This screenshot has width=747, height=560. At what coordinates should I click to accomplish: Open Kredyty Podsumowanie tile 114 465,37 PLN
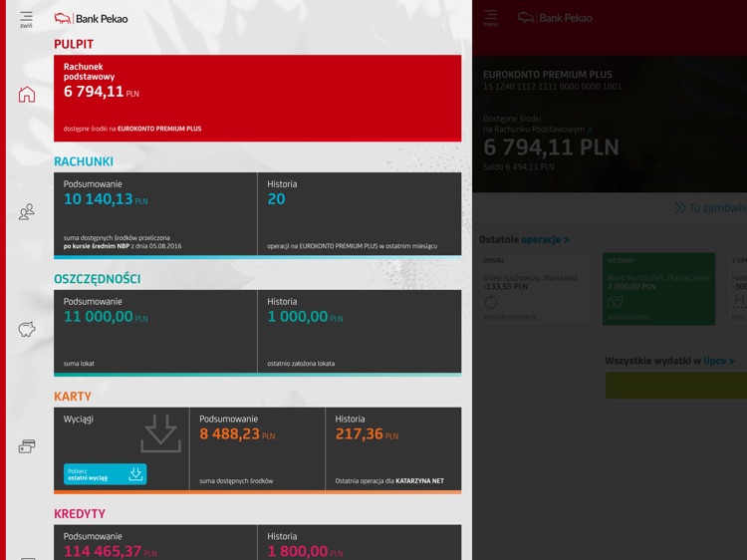pos(155,542)
